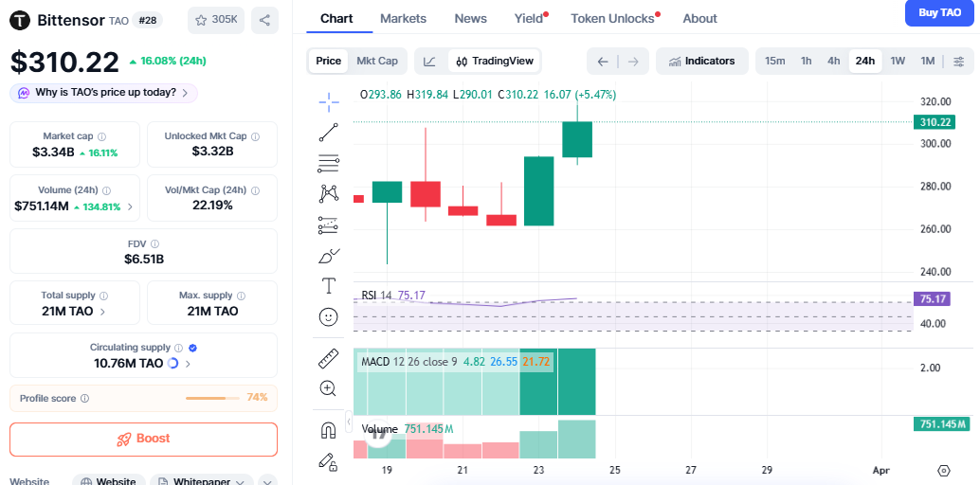Expand the Volume (24h) details arrow
The image size is (980, 485).
coord(130,207)
